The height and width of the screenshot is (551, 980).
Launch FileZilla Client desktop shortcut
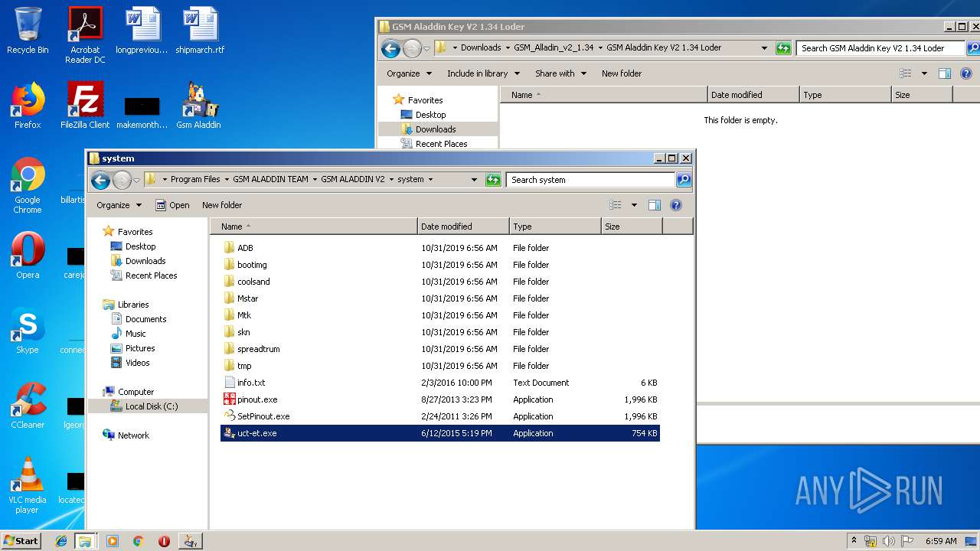(85, 106)
